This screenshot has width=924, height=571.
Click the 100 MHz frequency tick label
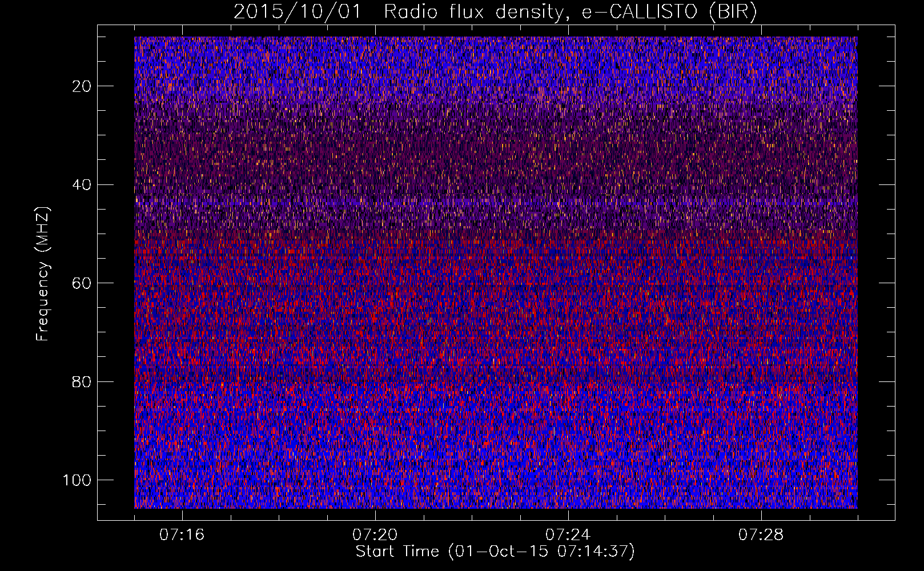click(x=77, y=480)
